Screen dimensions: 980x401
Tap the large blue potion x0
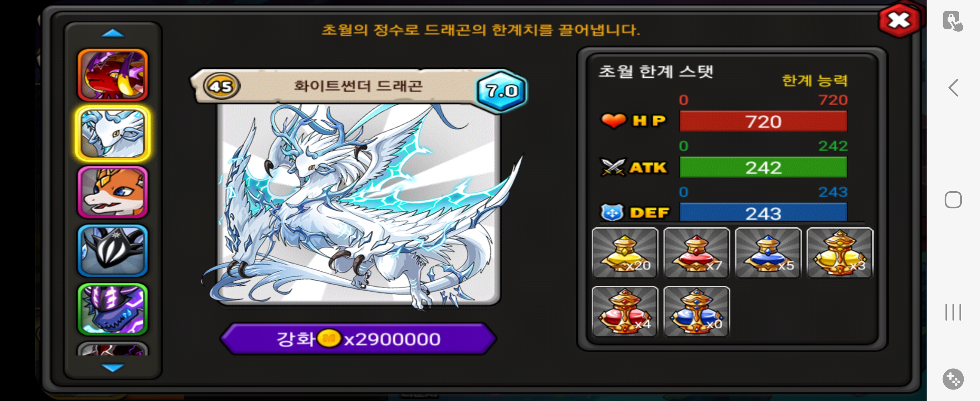pyautogui.click(x=696, y=312)
